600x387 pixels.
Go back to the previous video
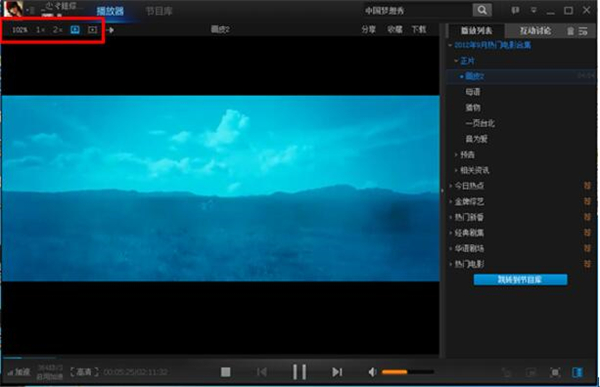(262, 372)
